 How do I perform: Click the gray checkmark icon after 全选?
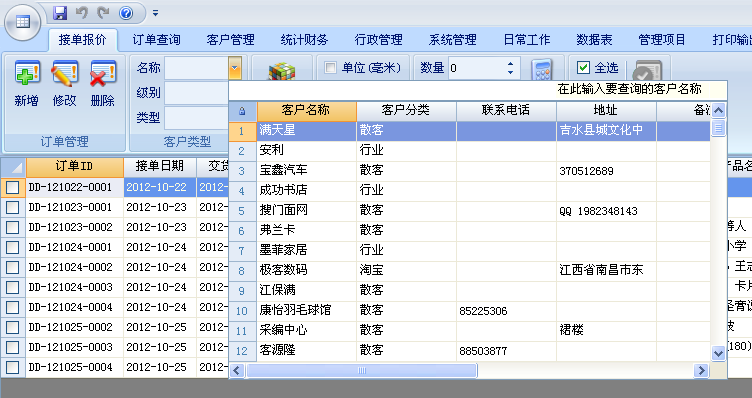coord(646,71)
